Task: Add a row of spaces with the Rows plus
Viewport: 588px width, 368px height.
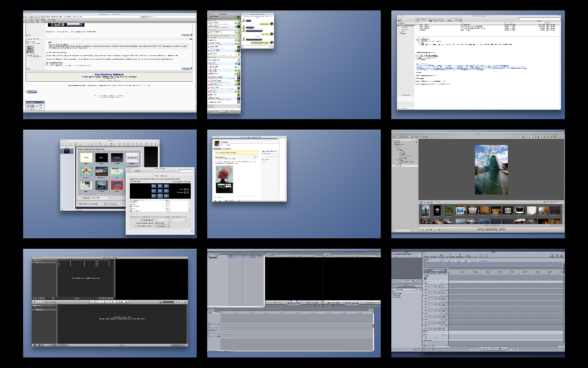Action: pos(185,189)
